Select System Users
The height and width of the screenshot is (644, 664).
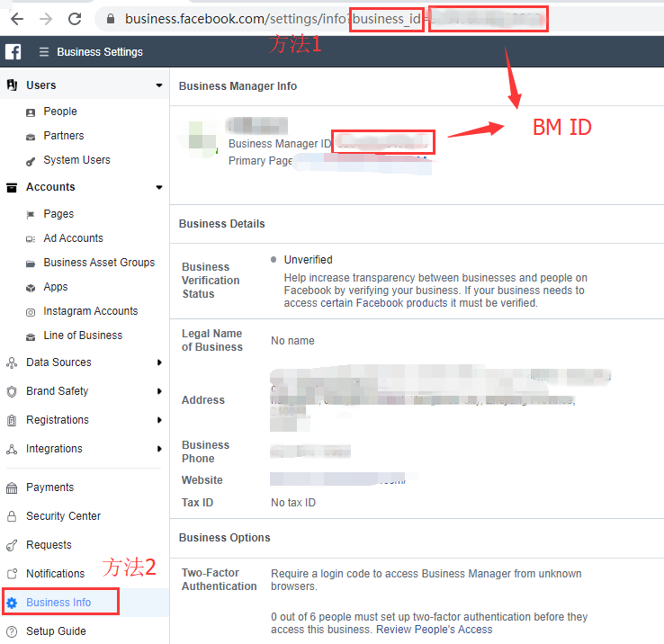point(76,160)
